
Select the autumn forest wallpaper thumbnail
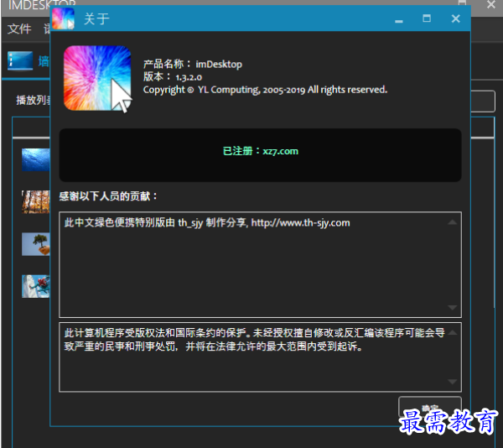[x=36, y=202]
